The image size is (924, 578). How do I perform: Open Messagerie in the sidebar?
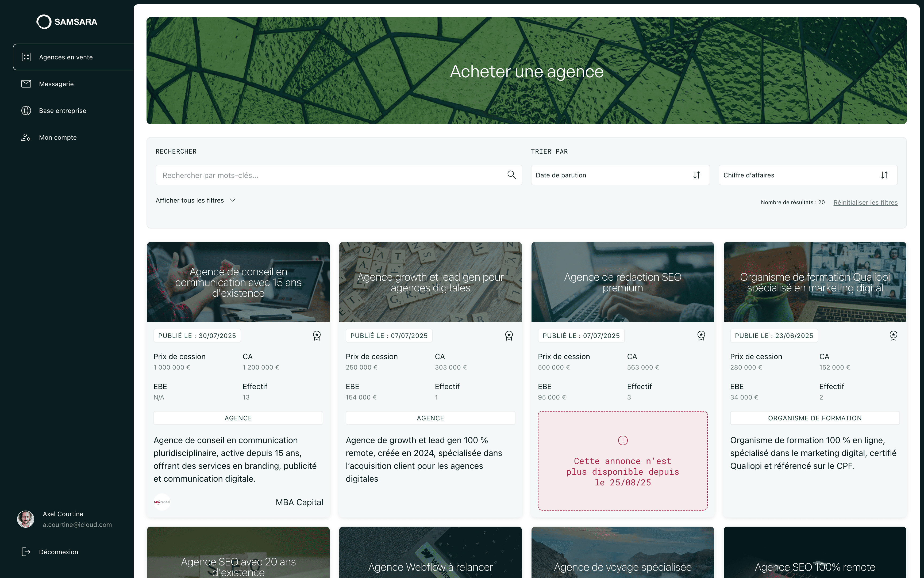click(x=56, y=84)
